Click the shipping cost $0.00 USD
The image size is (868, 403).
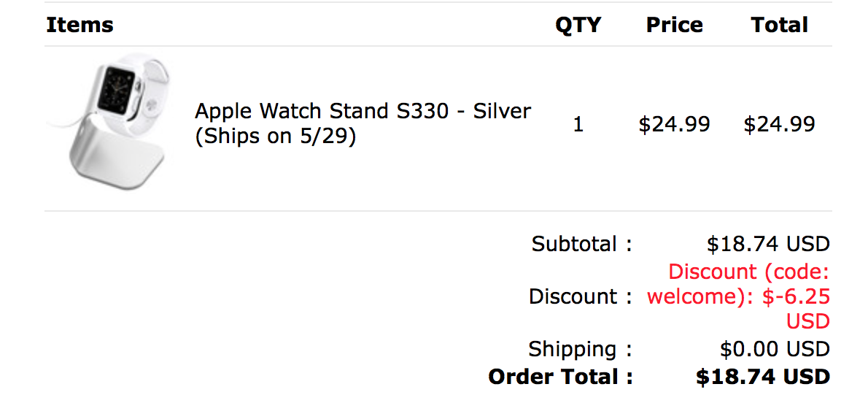point(775,349)
